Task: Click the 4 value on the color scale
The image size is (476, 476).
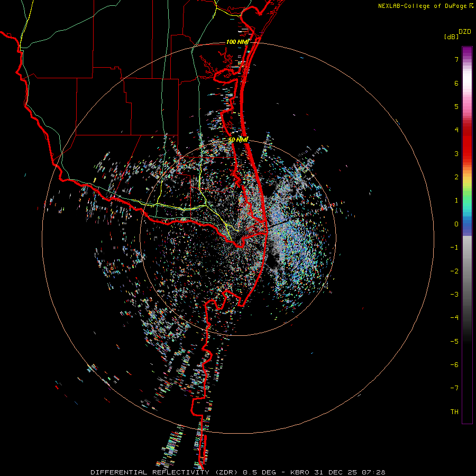Action: pyautogui.click(x=456, y=130)
